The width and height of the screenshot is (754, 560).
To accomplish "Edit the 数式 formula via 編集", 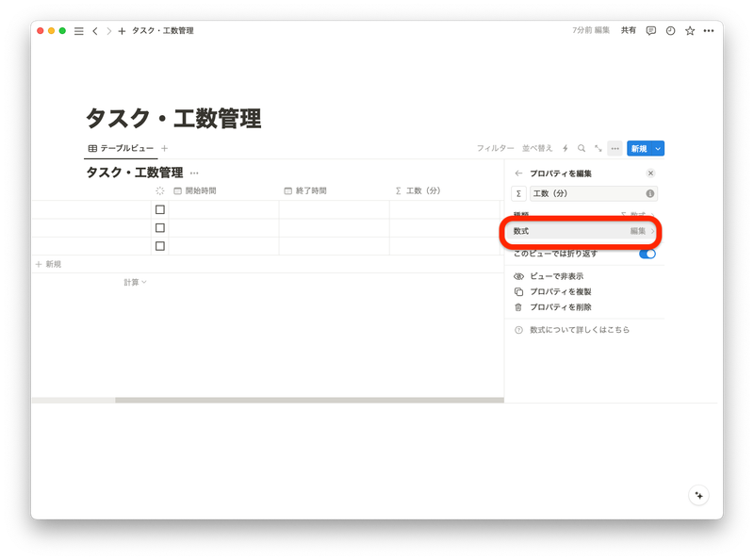I will pos(636,229).
